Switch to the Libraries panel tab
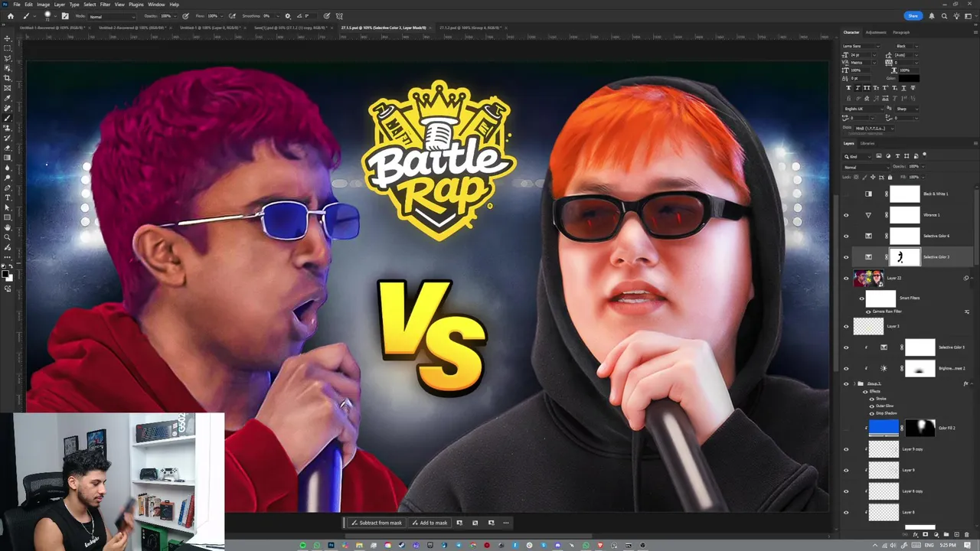Viewport: 980px width, 551px height. (867, 143)
